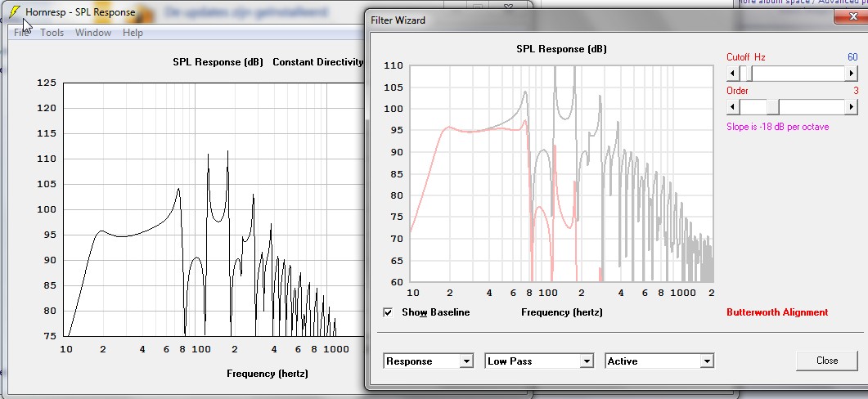Decrease Cutoff Hz with left arrow
This screenshot has height=399, width=868.
(x=732, y=73)
